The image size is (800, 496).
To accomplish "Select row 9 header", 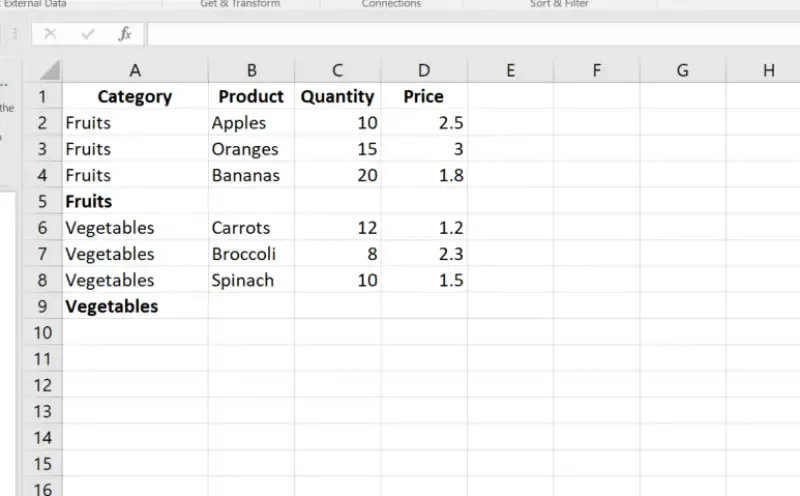I will pos(42,307).
